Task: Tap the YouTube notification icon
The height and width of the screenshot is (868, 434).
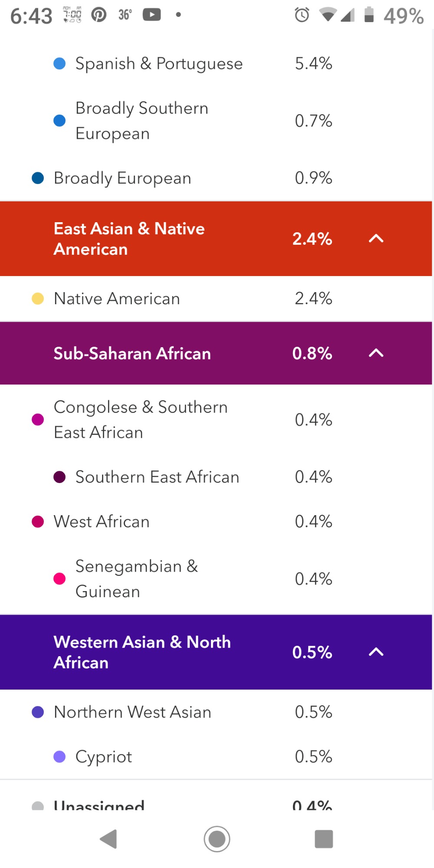Action: 151,15
